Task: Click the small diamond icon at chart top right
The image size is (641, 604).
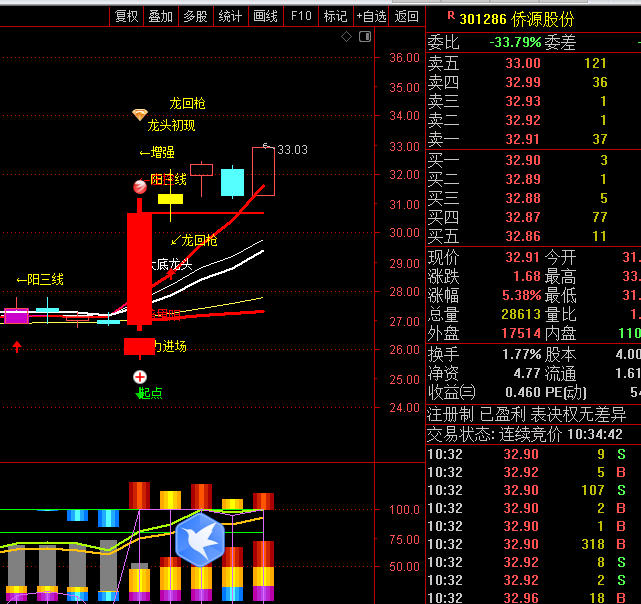Action: pos(346,37)
